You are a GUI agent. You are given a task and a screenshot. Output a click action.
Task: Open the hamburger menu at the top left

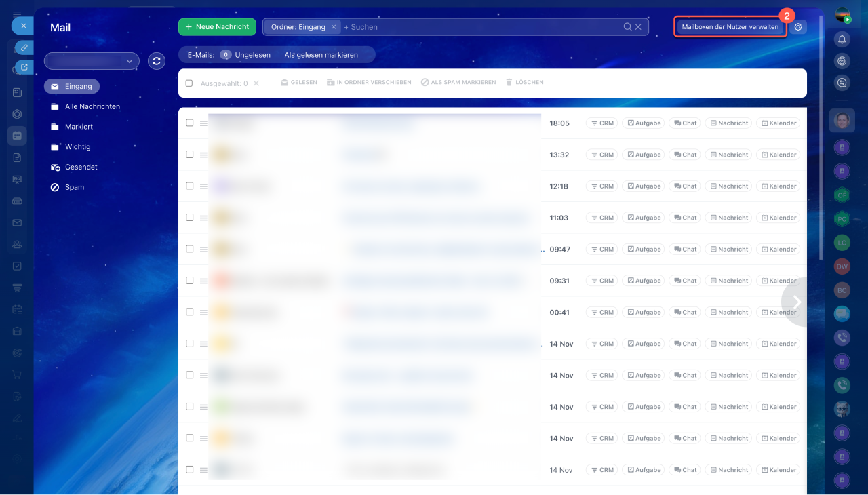pyautogui.click(x=17, y=14)
